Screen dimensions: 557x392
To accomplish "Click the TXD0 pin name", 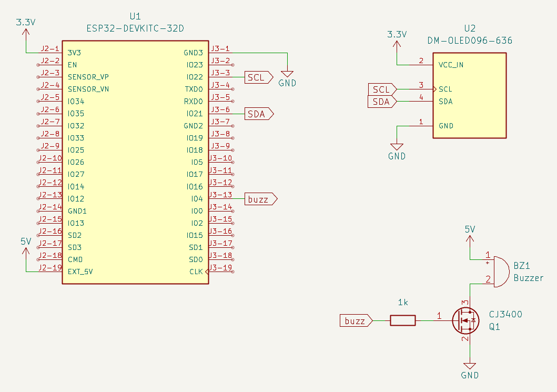I will (194, 89).
